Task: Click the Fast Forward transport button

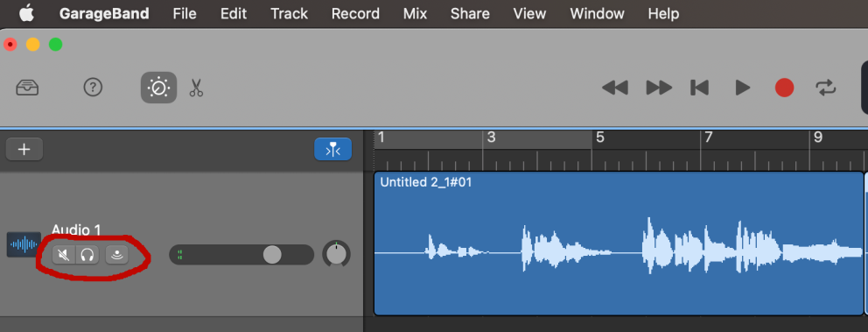Action: (x=659, y=88)
